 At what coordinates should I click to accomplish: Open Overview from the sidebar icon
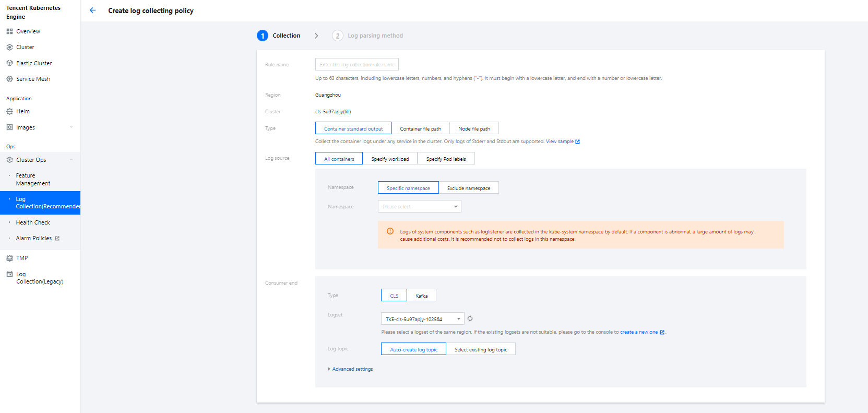click(x=9, y=31)
